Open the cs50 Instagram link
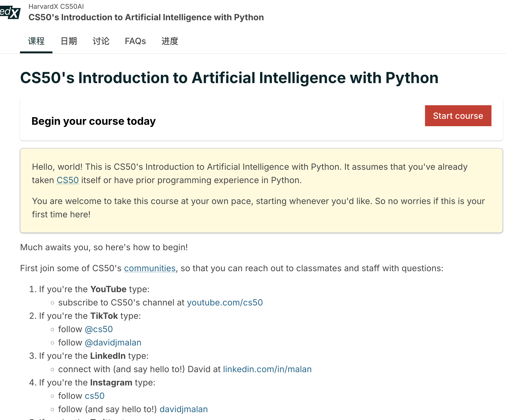Screen dimensions: 506x420 94,396
